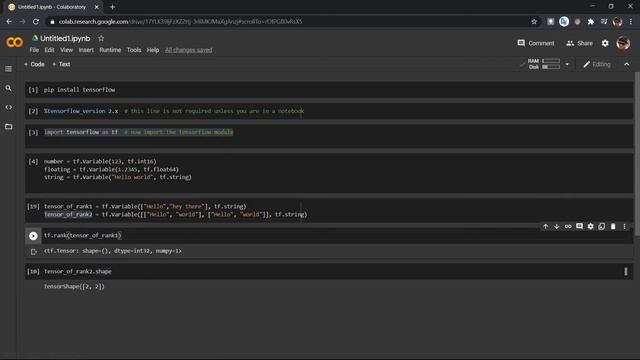This screenshot has height=360, width=640.
Task: Open the Help menu
Action: [153, 50]
